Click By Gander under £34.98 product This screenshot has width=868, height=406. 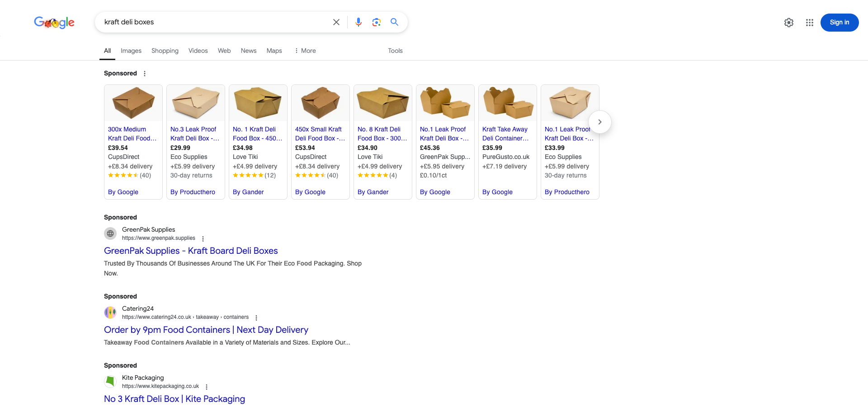tap(248, 192)
